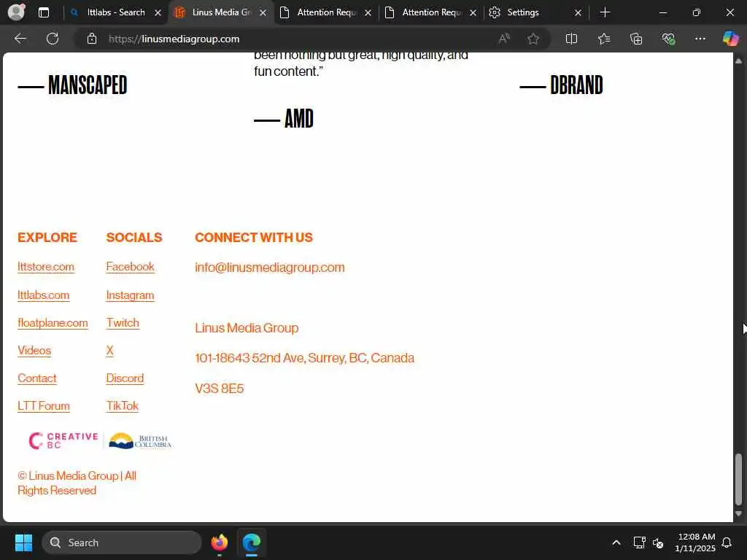Screen dimensions: 747x560
Task: Open Firefox from the taskbar
Action: click(x=220, y=542)
